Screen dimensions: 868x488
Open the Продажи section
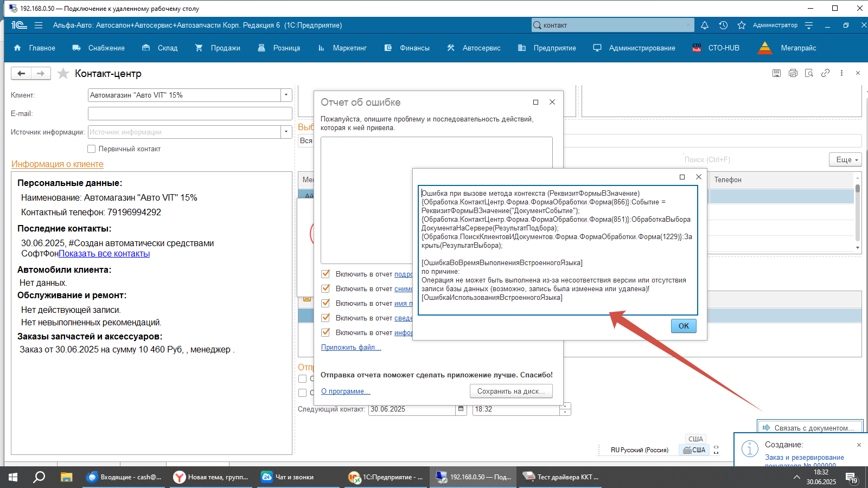[217, 48]
